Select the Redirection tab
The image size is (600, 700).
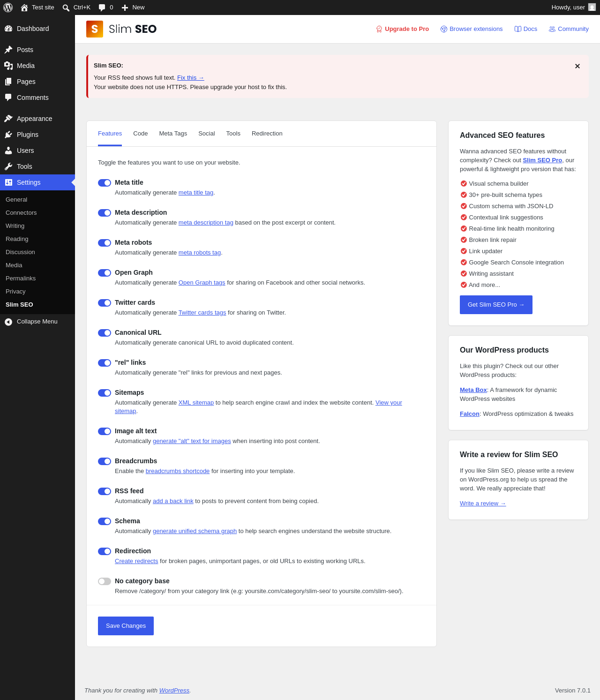click(267, 134)
